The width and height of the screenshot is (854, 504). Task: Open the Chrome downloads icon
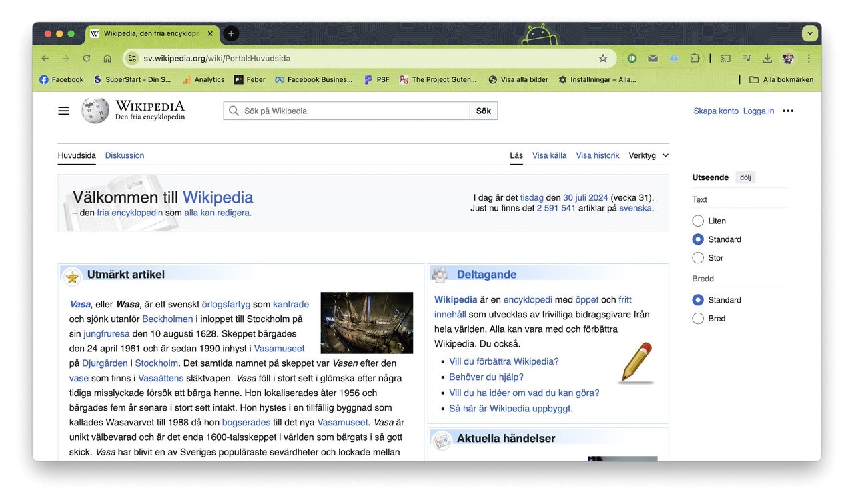[x=767, y=58]
